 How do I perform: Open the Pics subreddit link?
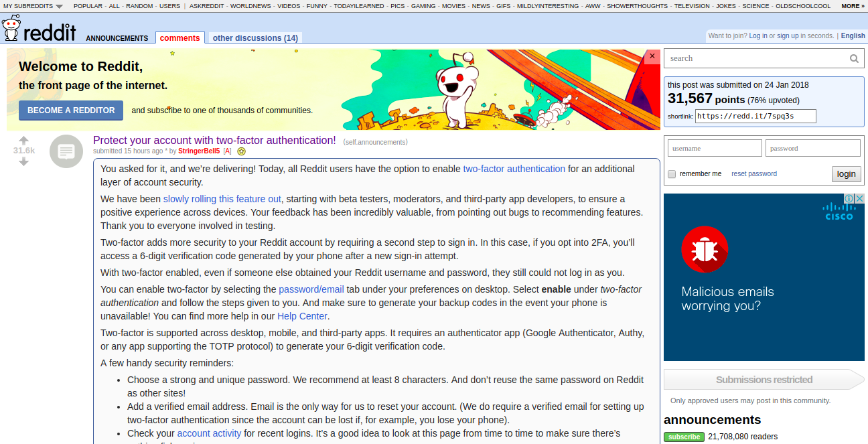point(398,6)
